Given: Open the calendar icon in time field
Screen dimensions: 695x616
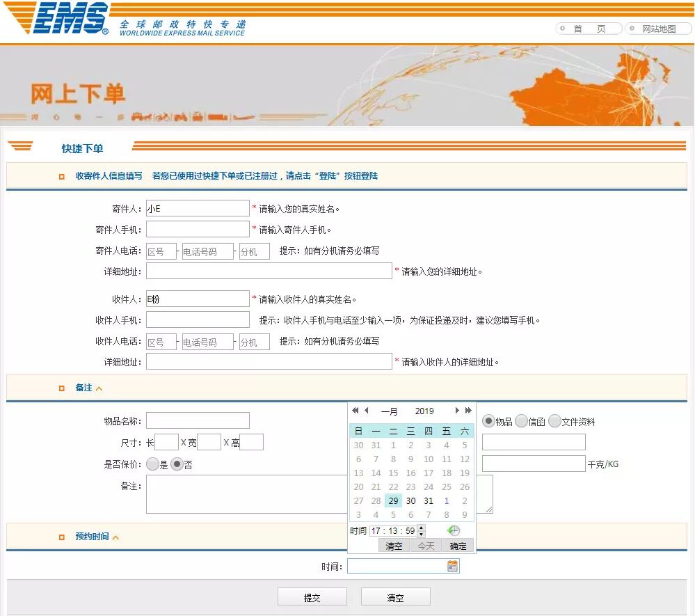Looking at the screenshot, I should [x=452, y=566].
